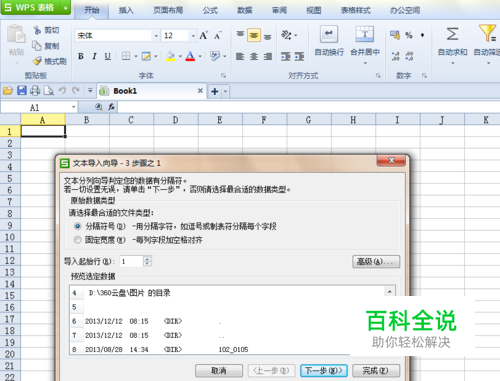Click the 完成 (Finish) button

pos(376,370)
